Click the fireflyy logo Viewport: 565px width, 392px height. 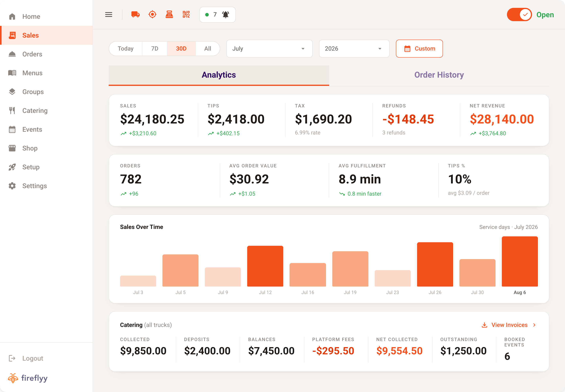click(27, 378)
